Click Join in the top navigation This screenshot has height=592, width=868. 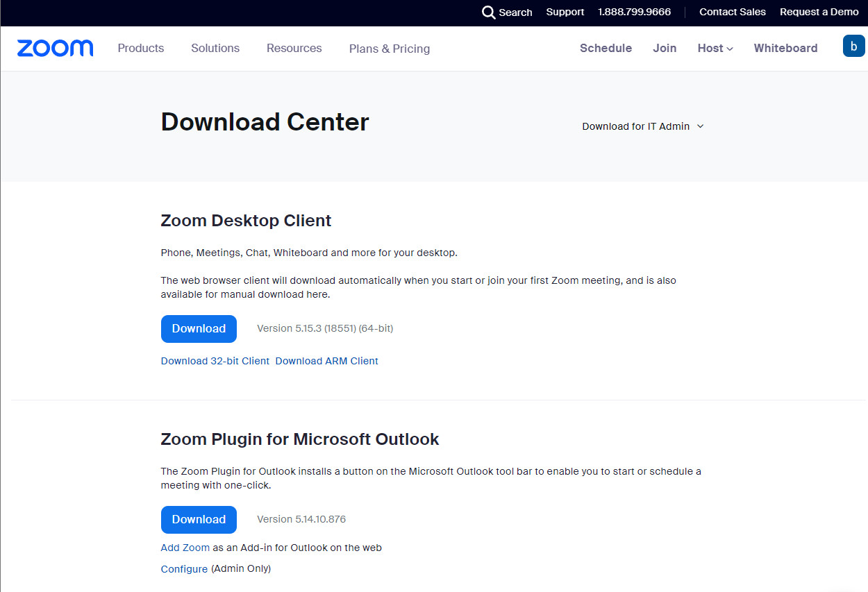click(x=665, y=48)
